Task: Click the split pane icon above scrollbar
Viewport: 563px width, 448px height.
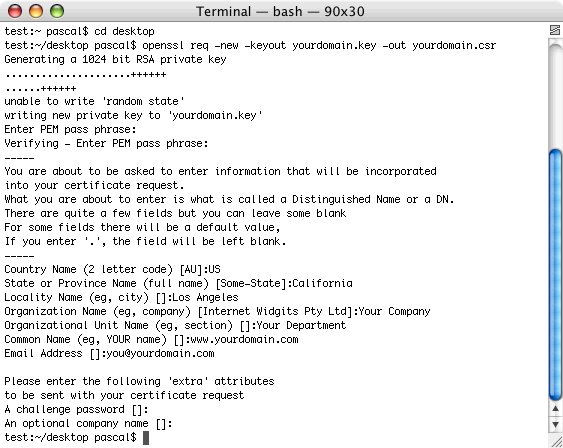Action: tap(555, 30)
